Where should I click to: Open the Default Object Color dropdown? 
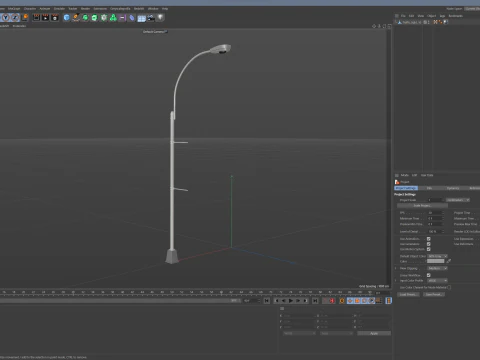(x=437, y=256)
